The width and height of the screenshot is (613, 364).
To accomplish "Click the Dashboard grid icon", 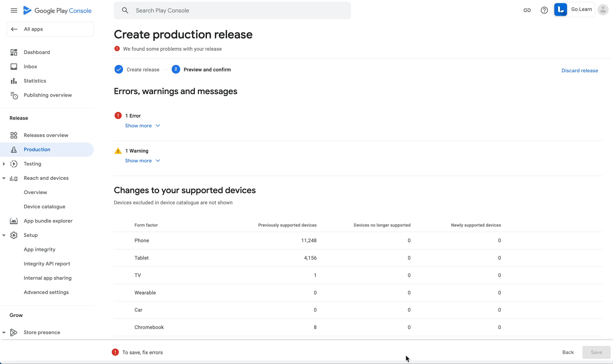I will click(x=14, y=52).
